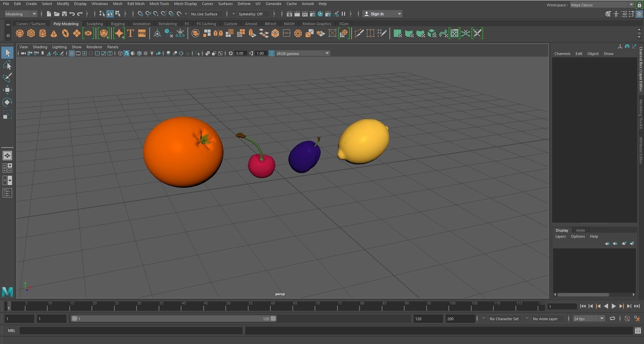Click the SVG import shelf icon
This screenshot has height=344, width=644.
pos(142,34)
